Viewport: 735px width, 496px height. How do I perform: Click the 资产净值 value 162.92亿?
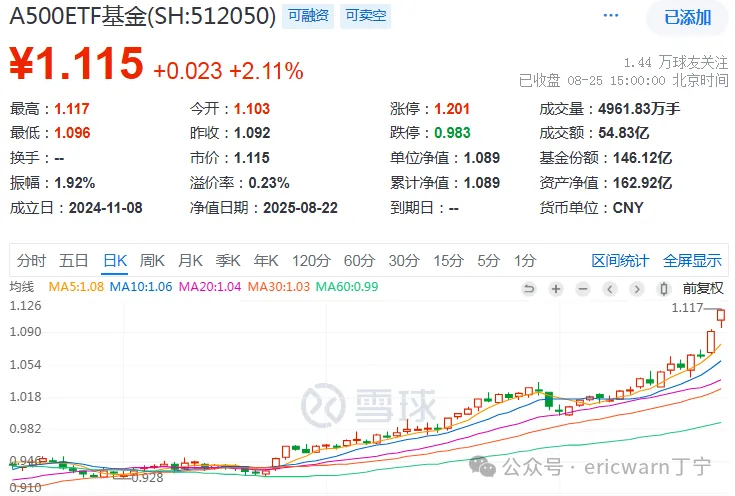(642, 182)
